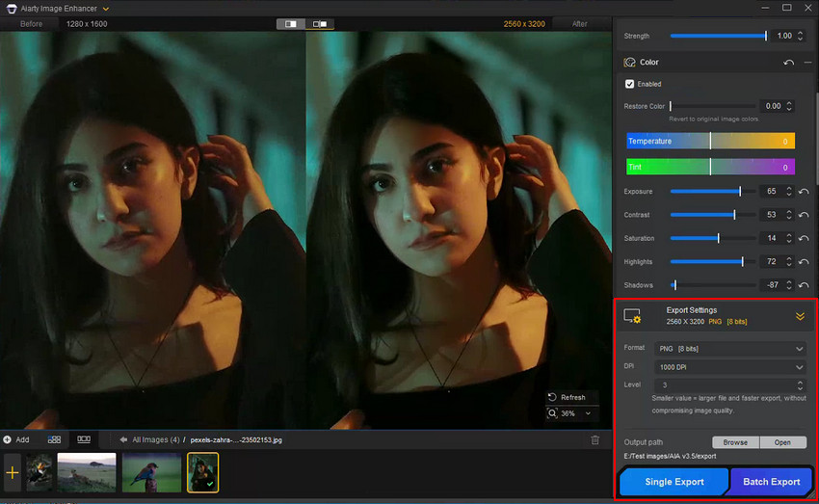This screenshot has width=819, height=504.
Task: Switch to filmstrip view icon
Action: coord(84,439)
